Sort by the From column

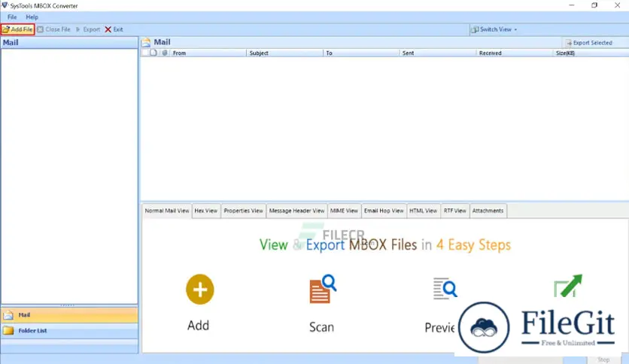pyautogui.click(x=208, y=53)
